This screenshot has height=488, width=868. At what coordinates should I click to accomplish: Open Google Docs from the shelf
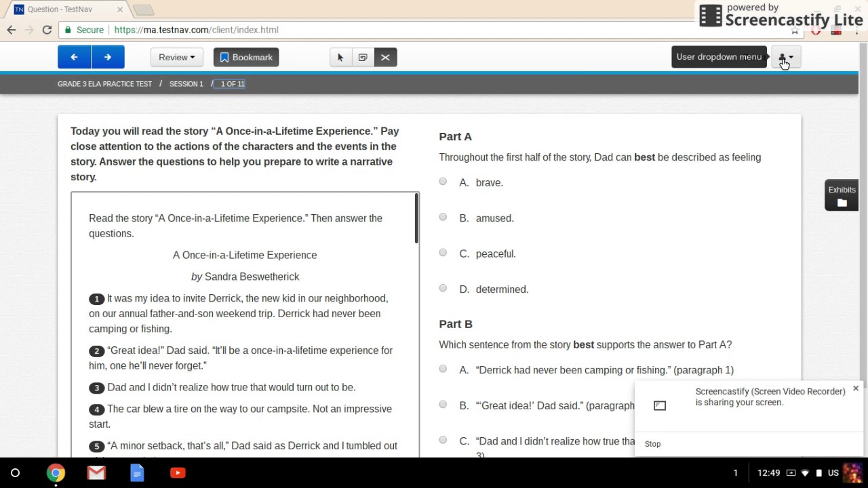pyautogui.click(x=137, y=473)
